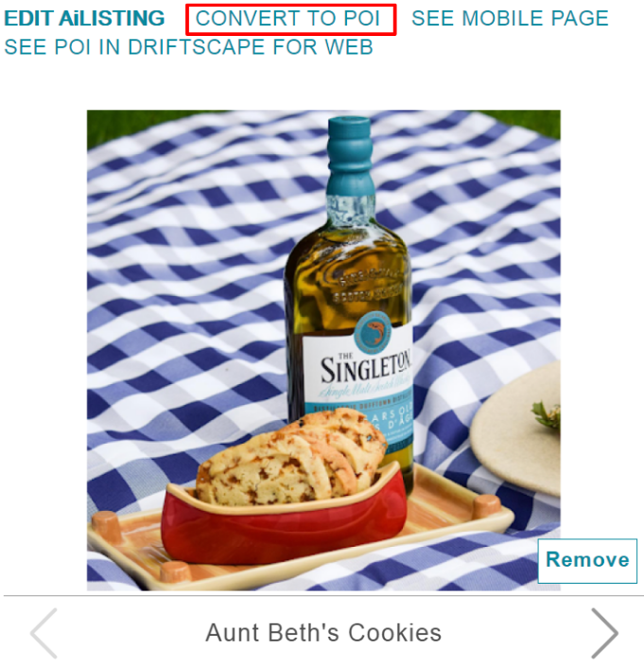644x666 pixels.
Task: Show the previous listing photo
Action: (x=44, y=633)
